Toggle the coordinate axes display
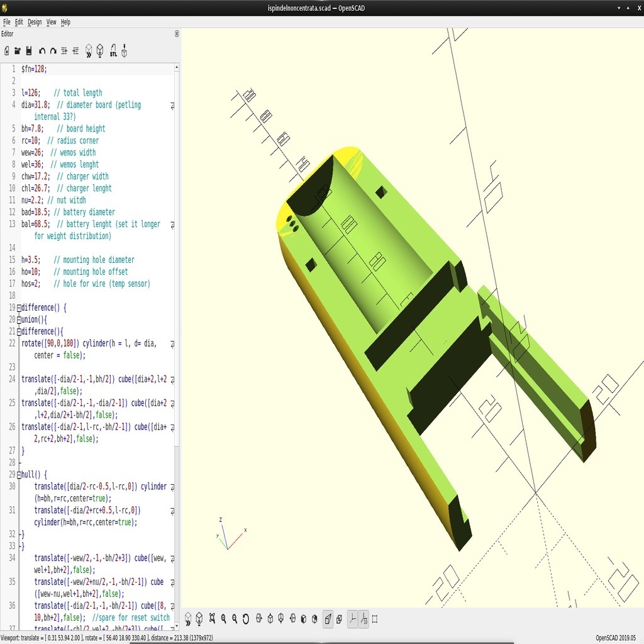 [x=352, y=619]
